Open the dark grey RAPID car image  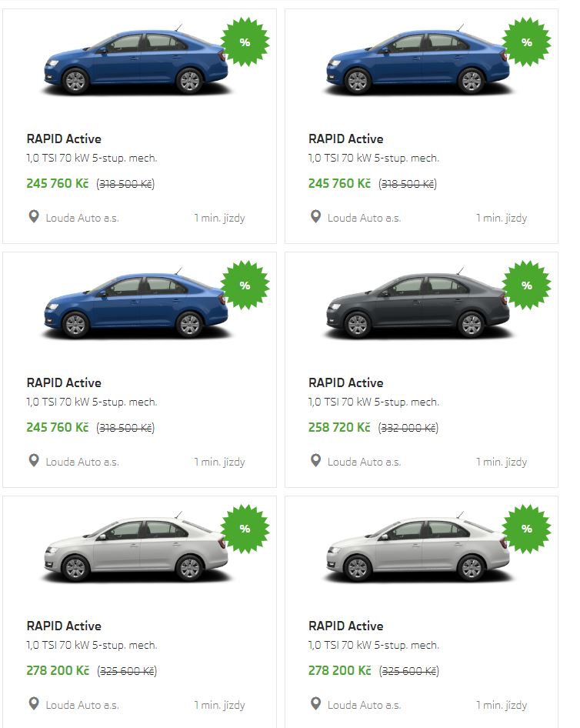418,306
